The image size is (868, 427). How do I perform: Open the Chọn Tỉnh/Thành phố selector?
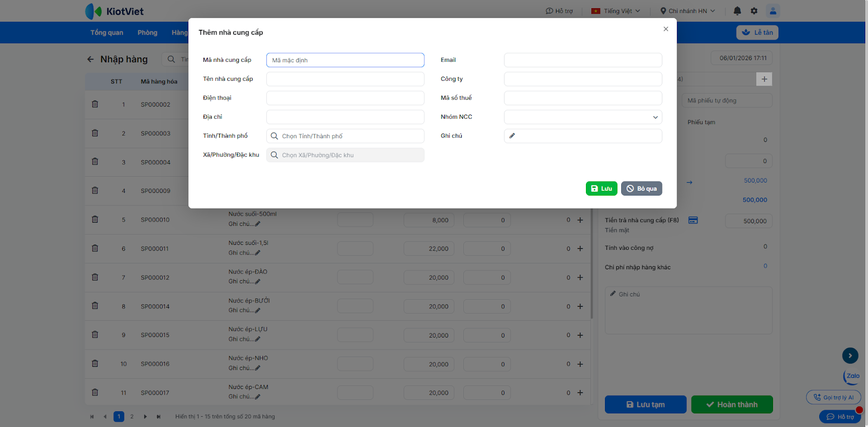coord(345,136)
